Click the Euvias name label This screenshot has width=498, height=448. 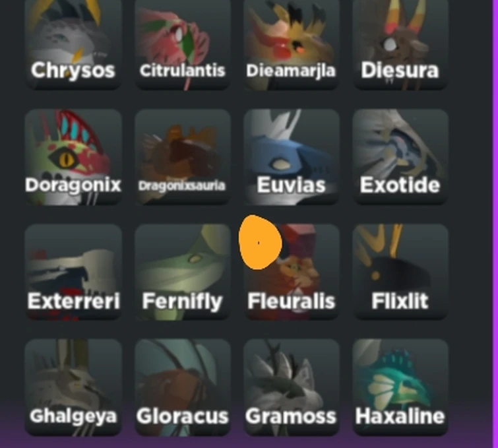pyautogui.click(x=292, y=185)
